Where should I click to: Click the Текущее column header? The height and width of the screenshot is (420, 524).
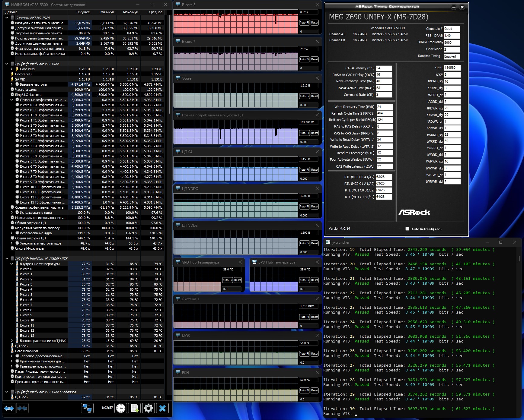click(x=80, y=12)
